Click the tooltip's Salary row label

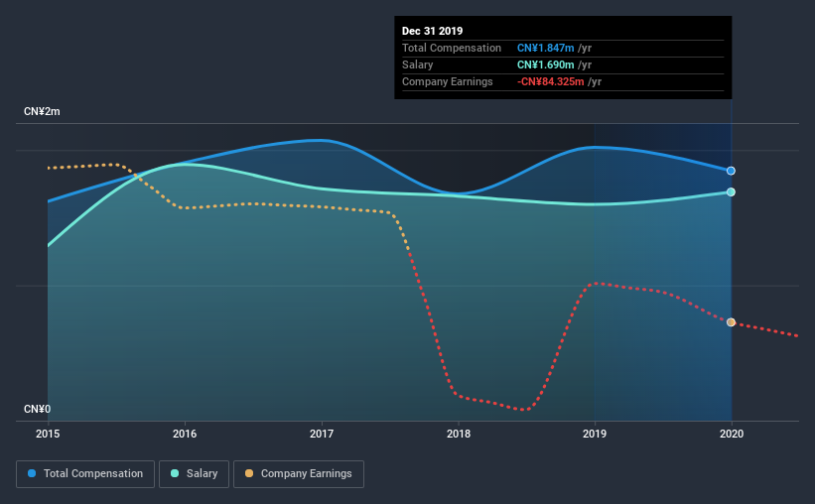tap(417, 64)
